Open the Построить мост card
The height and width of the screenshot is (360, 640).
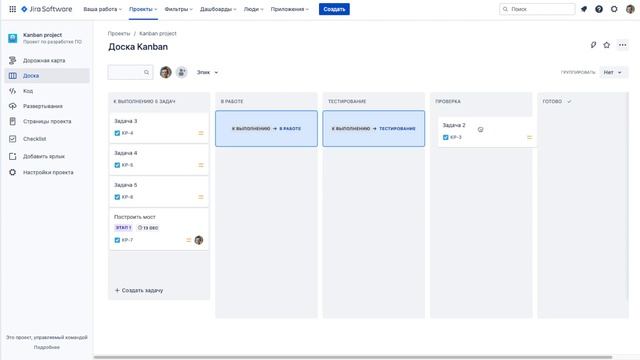(159, 229)
